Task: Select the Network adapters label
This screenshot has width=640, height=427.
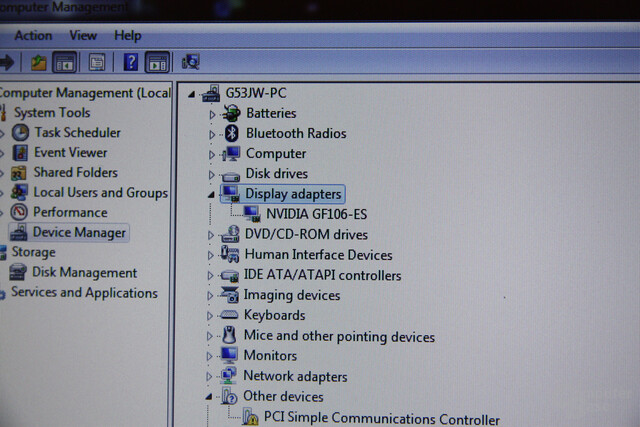Action: pos(295,376)
